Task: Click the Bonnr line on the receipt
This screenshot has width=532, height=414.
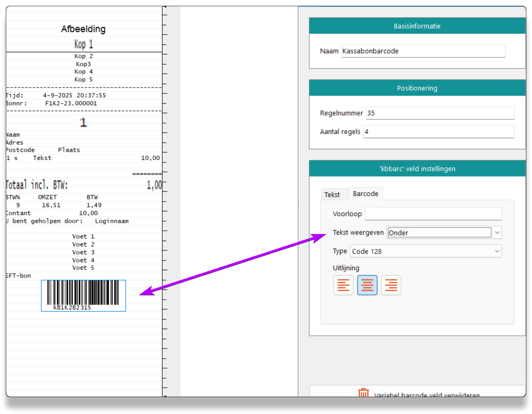Action: (x=51, y=103)
